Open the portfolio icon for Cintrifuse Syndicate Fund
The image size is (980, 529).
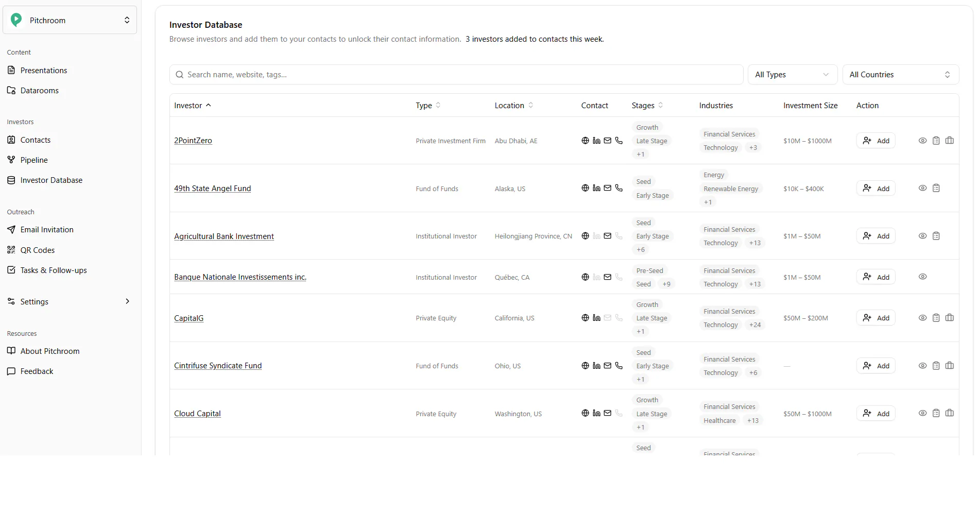click(950, 366)
